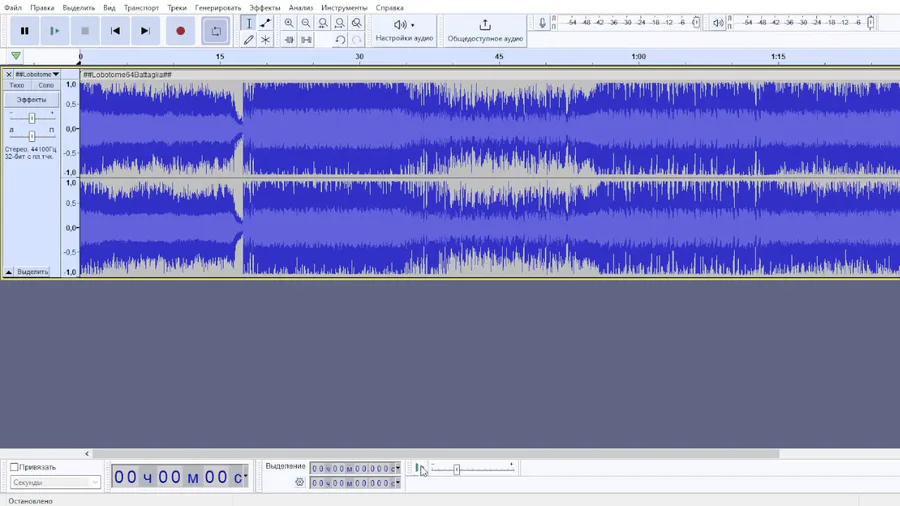Open the time display format dropdown arrow

[x=246, y=476]
